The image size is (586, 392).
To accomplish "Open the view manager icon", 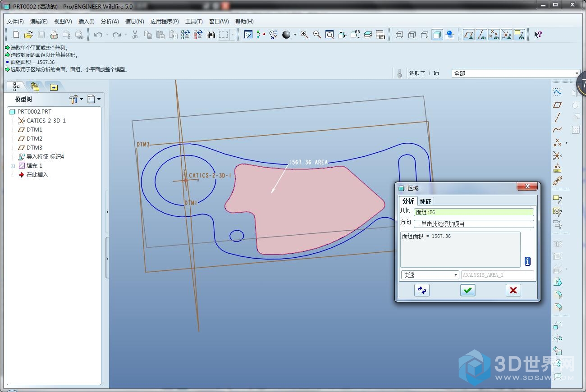I will coord(380,35).
